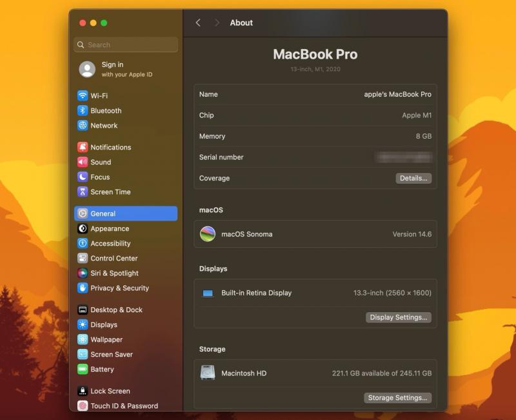Click the Lock Screen padlock icon
The height and width of the screenshot is (420, 516).
[x=83, y=391]
